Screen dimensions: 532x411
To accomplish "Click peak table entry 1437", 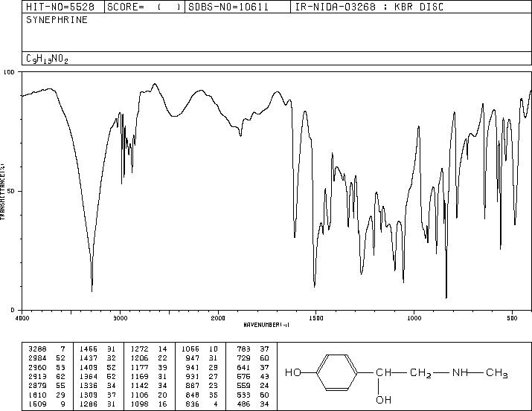I will pyautogui.click(x=89, y=357).
